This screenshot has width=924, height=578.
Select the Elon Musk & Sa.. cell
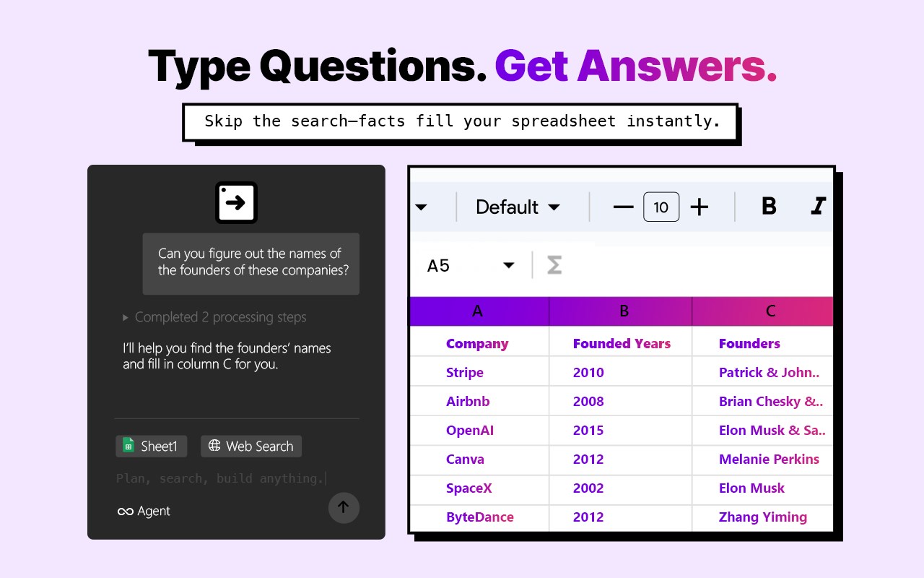pyautogui.click(x=763, y=430)
